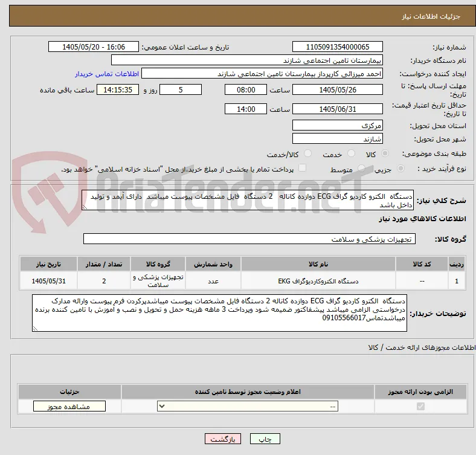The height and width of the screenshot is (455, 476).
Task: Click the need date cell 1405/05/31
Action: [48, 281]
